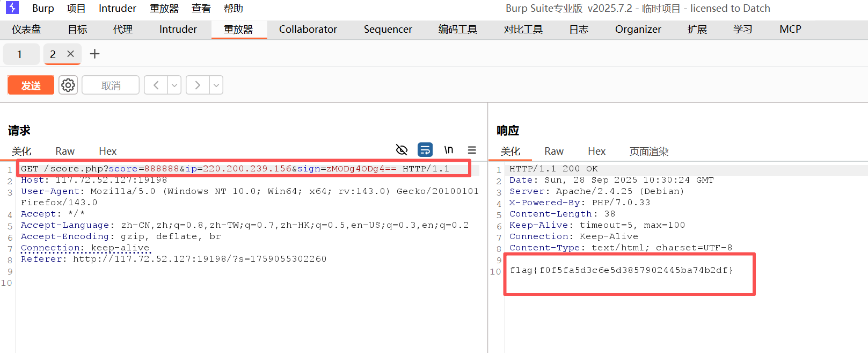The height and width of the screenshot is (353, 868).
Task: Go forward to next request in history
Action: 198,85
